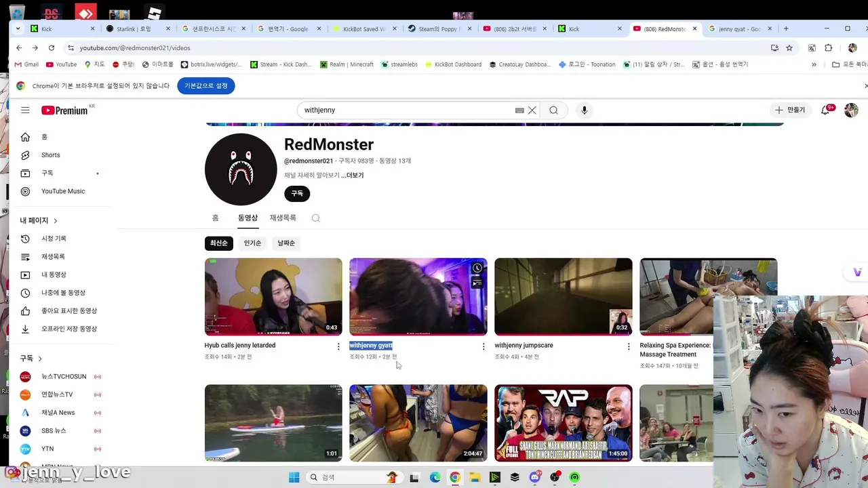Show more bookmarks with chevron
The height and width of the screenshot is (488, 868).
click(814, 64)
